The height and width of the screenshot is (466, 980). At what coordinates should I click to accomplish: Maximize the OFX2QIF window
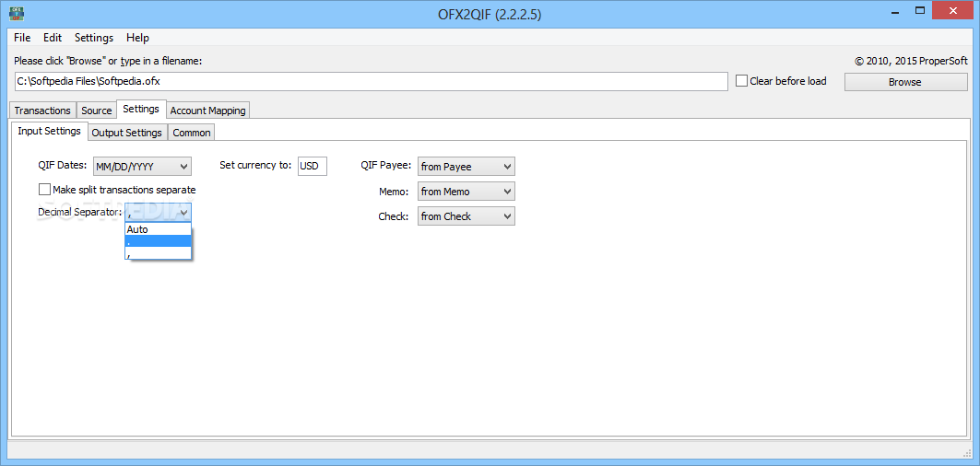920,10
